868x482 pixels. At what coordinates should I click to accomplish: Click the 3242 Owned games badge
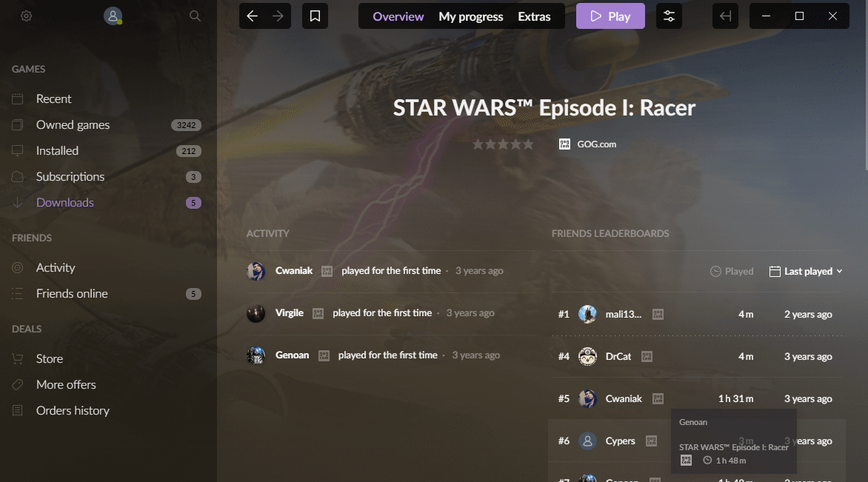click(186, 125)
